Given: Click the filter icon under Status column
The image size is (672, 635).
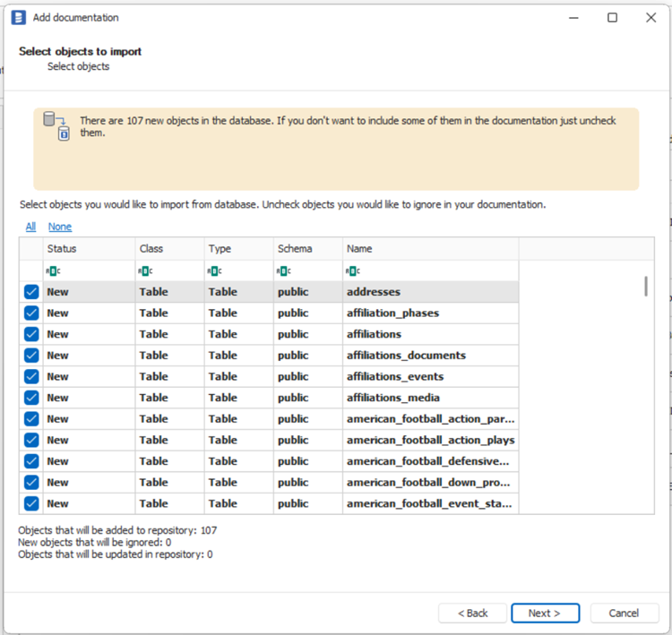Looking at the screenshot, I should (x=54, y=270).
